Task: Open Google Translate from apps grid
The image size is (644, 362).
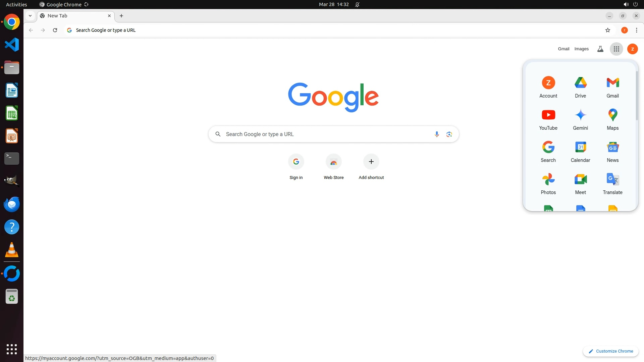Action: point(612,183)
